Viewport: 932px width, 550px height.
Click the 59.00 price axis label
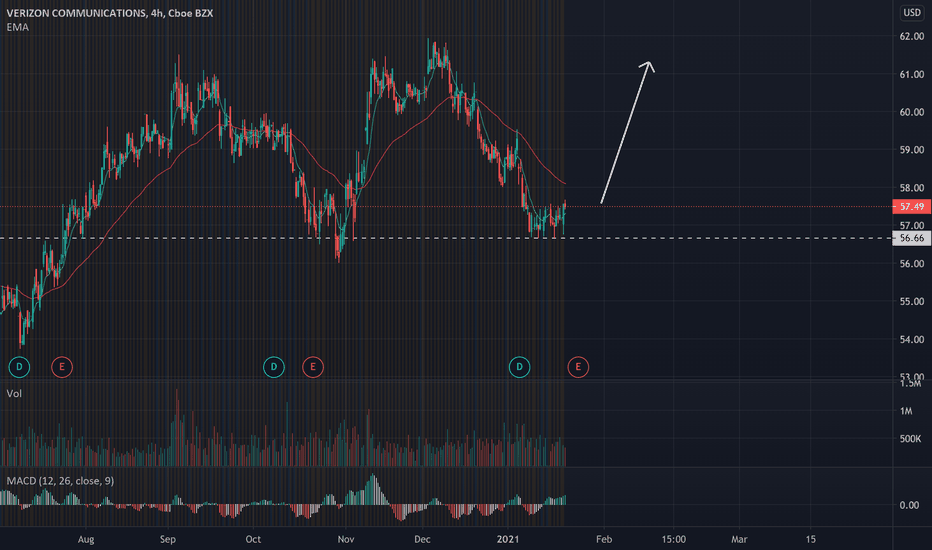point(912,150)
